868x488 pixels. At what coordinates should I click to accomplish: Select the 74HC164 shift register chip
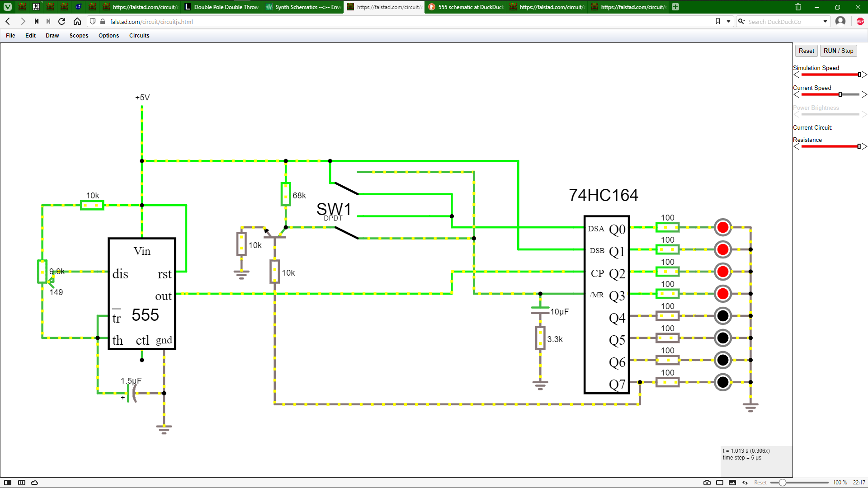(x=607, y=305)
